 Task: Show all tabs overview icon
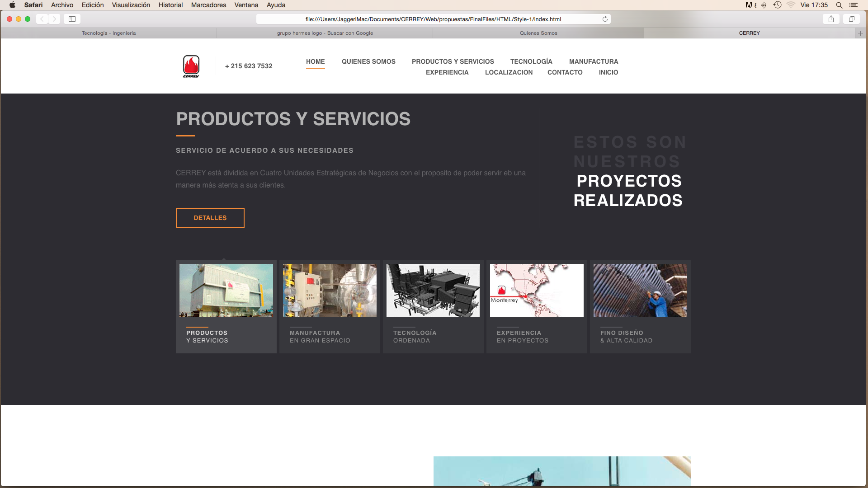[851, 19]
